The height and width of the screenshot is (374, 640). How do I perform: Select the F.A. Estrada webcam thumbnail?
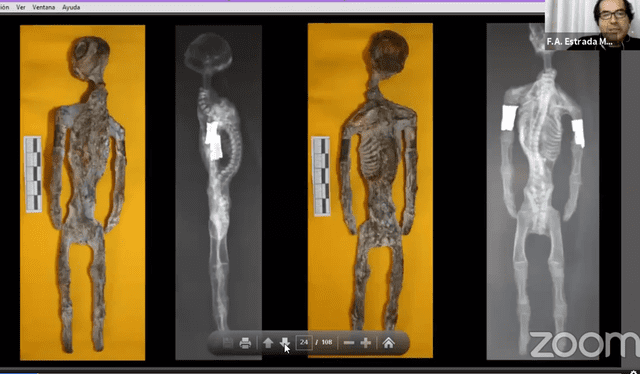(592, 24)
